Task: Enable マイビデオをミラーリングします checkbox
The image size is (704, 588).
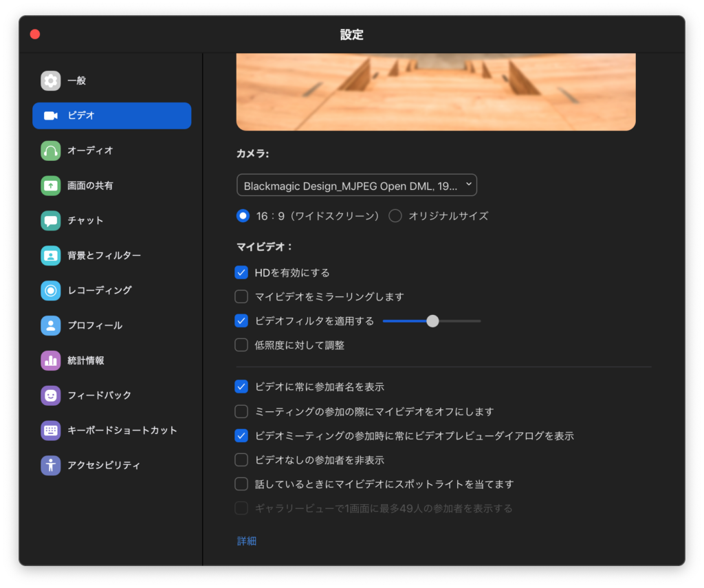Action: coord(241,297)
